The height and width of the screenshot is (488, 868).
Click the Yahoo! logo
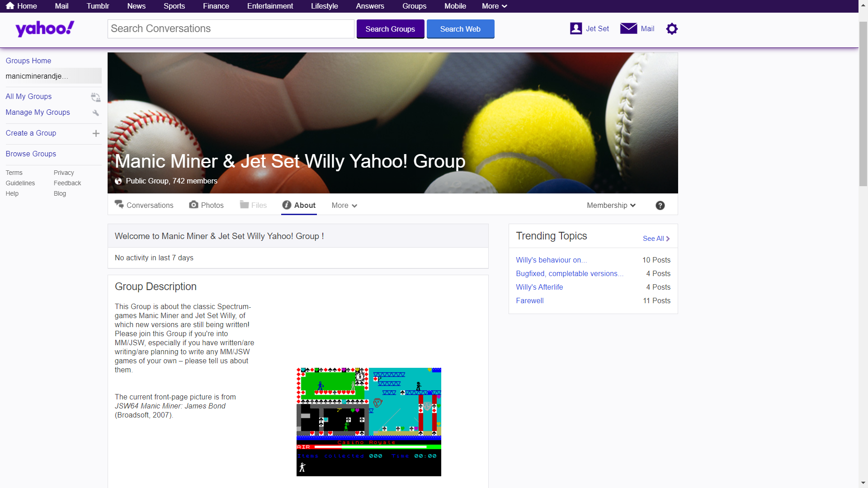coord(44,28)
